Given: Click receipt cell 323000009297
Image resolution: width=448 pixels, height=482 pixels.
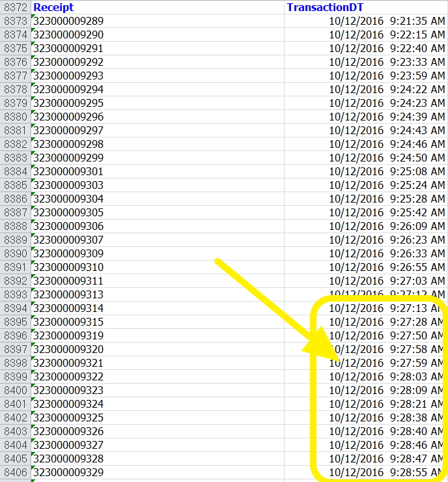Looking at the screenshot, I should click(x=158, y=130).
